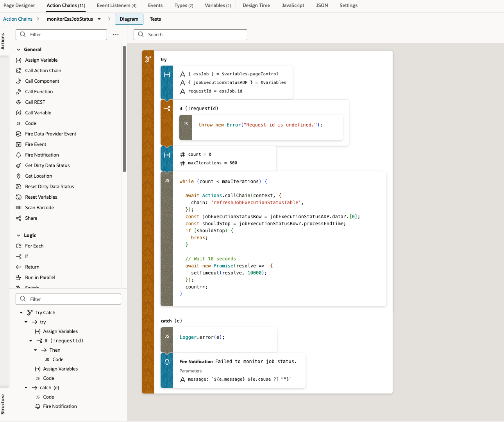Image resolution: width=504 pixels, height=422 pixels.
Task: Open the actions palette three-dot menu
Action: coord(116,35)
